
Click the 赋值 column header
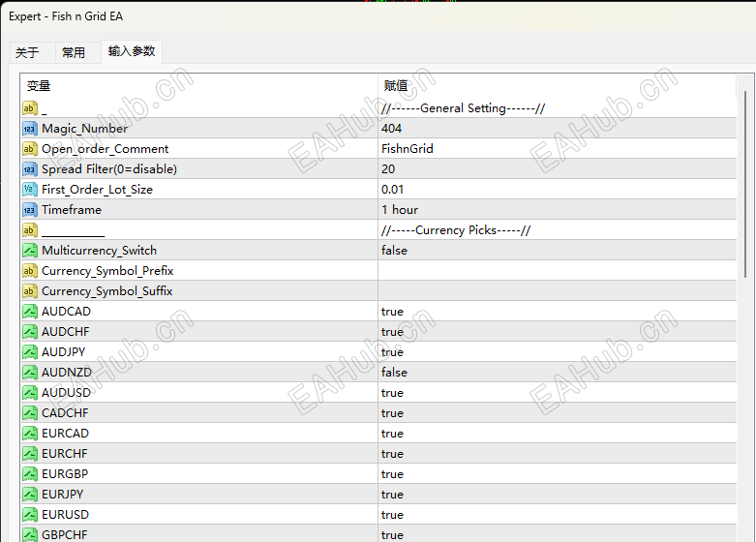(558, 86)
